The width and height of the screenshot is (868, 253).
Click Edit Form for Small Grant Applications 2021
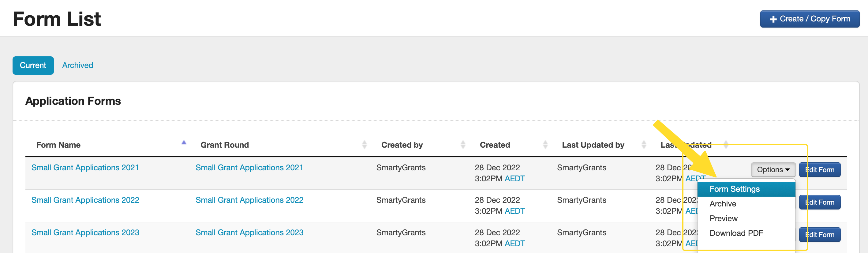point(819,170)
